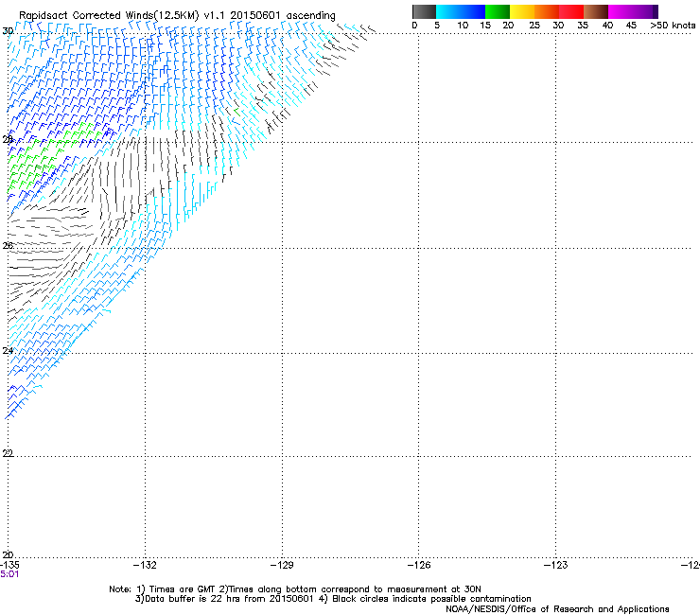Screen dimensions: 700x615
Task: Click the green 15-20 knots legend segment
Action: [498, 11]
